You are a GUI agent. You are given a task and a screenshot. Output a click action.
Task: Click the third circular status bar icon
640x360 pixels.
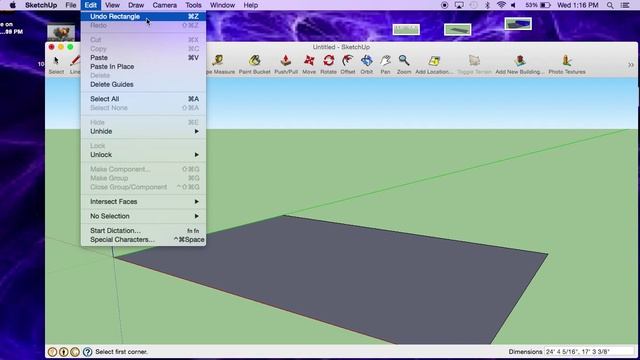(x=75, y=351)
